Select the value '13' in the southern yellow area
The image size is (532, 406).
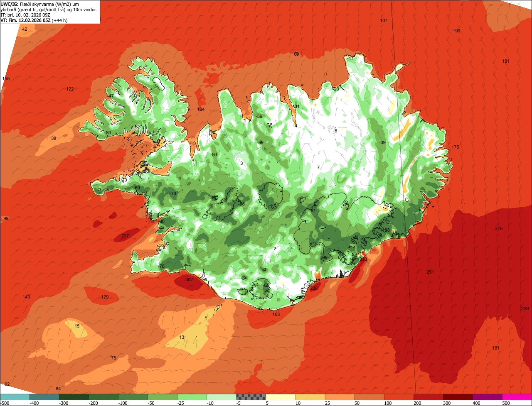click(182, 337)
